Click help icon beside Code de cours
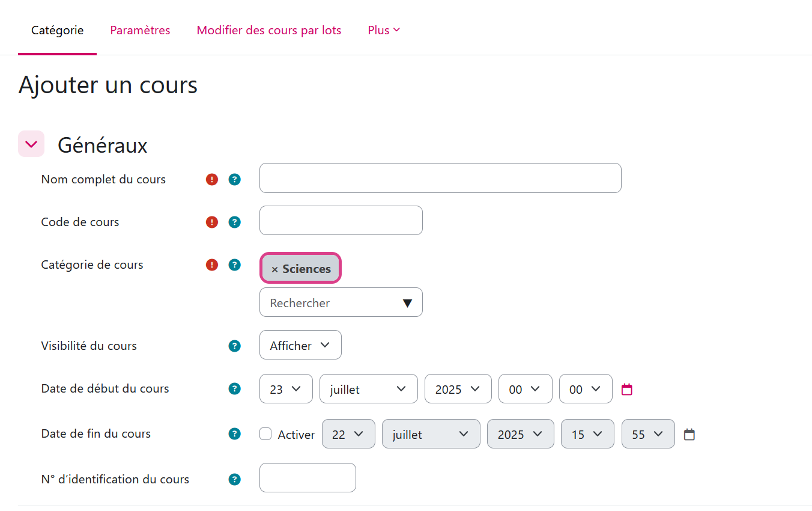 (x=234, y=222)
